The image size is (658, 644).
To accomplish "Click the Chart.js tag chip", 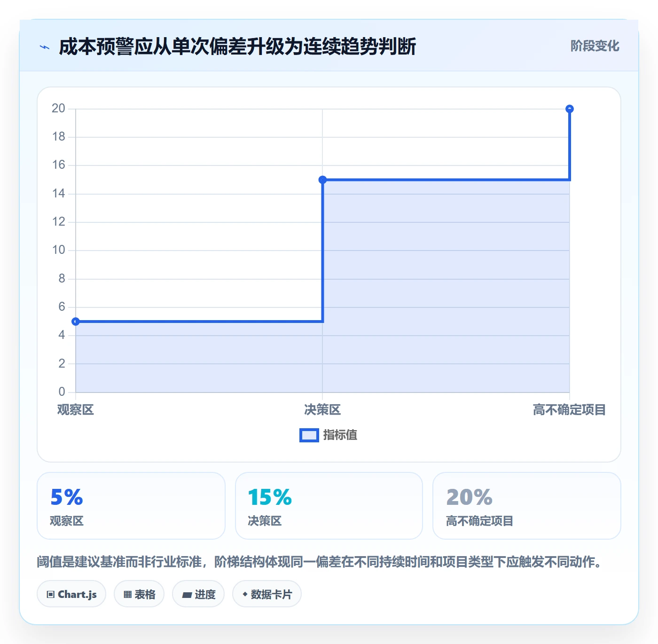I will click(x=71, y=594).
